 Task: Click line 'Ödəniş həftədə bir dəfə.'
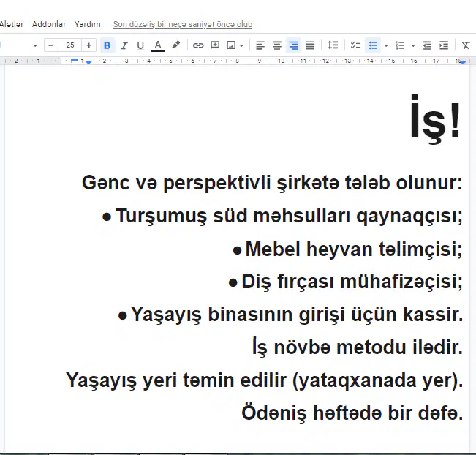coord(352,413)
